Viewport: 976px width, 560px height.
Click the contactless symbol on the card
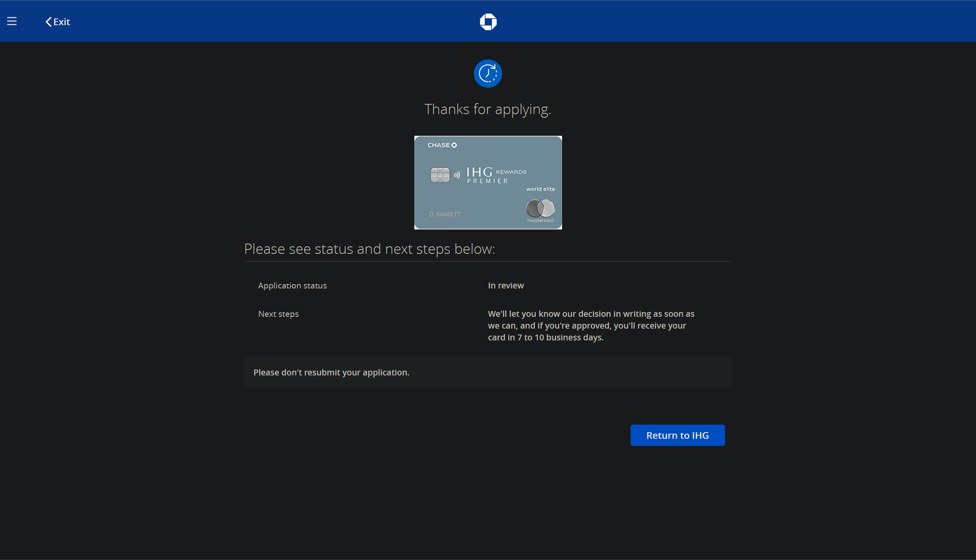(456, 175)
